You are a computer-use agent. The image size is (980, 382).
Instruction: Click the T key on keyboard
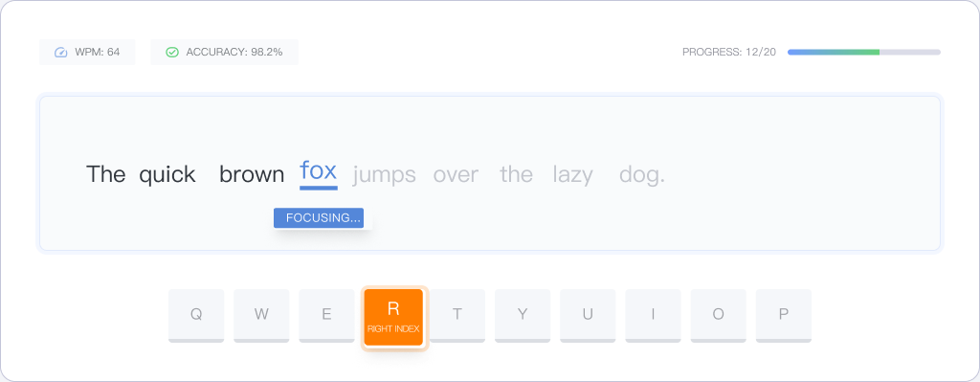[457, 315]
